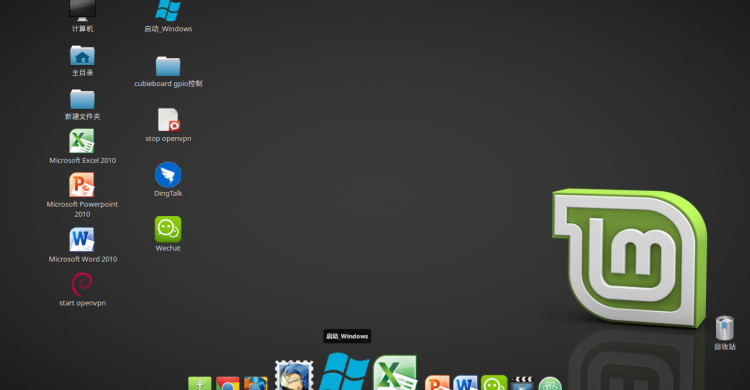Image resolution: width=750 pixels, height=390 pixels.
Task: Open the Atom editor dock icon
Action: click(550, 383)
